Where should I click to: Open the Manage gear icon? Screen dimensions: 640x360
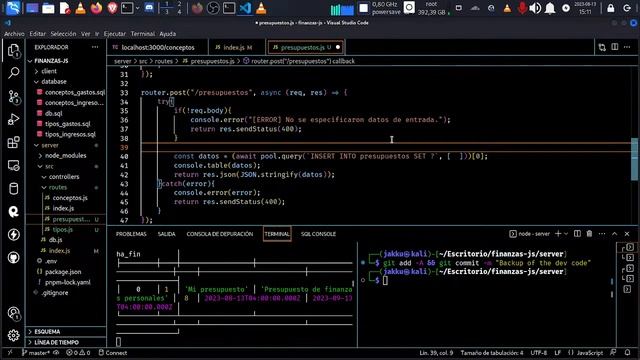[13, 335]
